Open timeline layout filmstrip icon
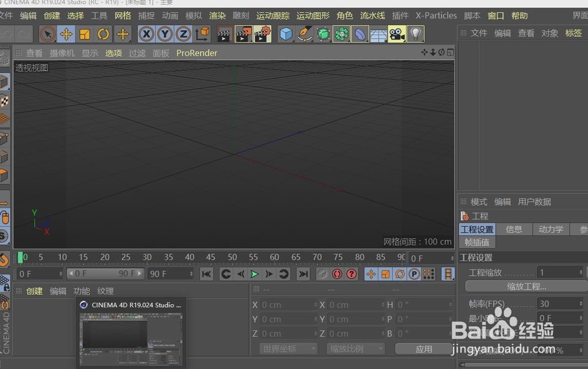Viewport: 588px width, 369px height. point(447,274)
